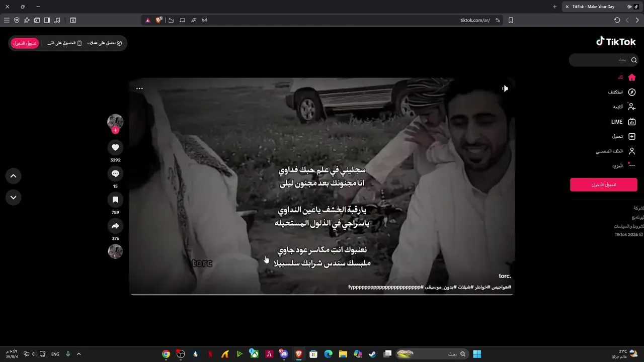
Task: Open the Following sidebar item
Action: (624, 107)
